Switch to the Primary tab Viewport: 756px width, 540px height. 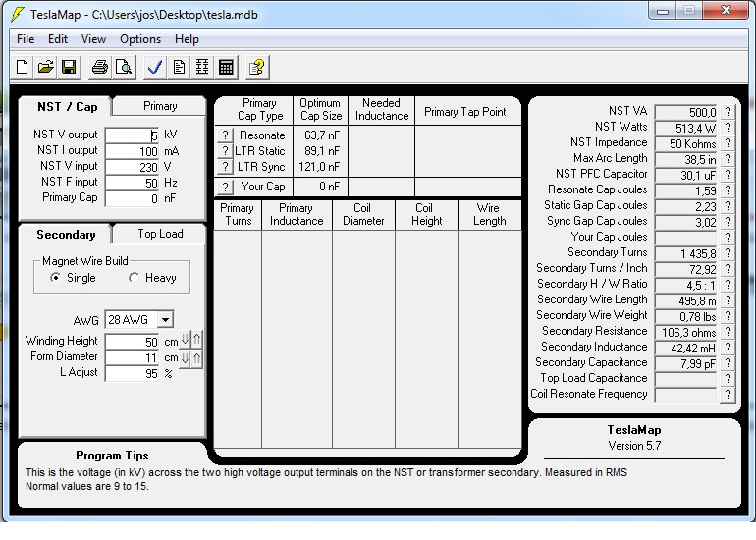(160, 106)
